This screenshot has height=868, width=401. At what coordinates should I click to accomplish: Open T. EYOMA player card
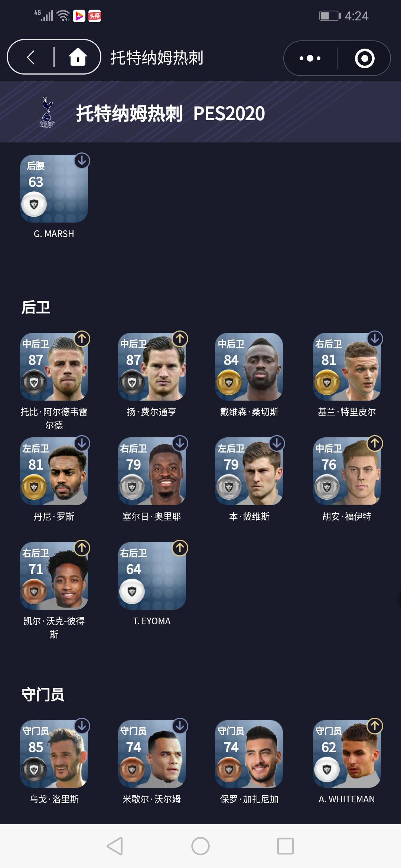point(152,576)
